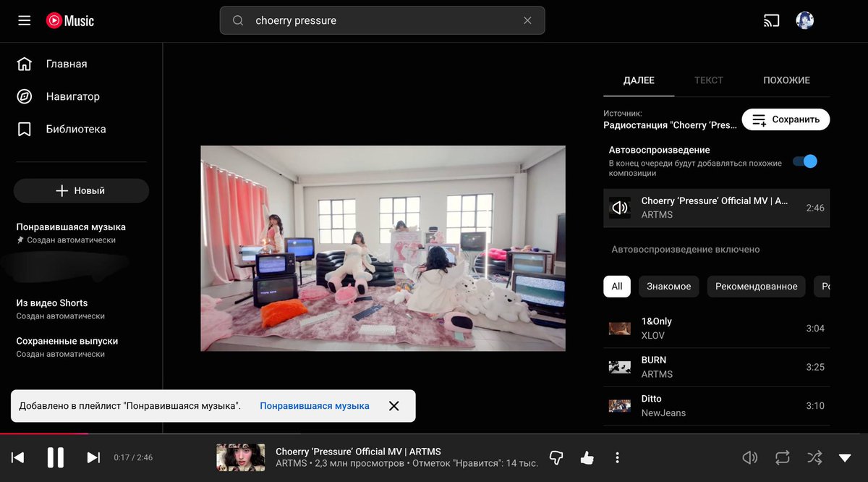Screen dimensions: 868x482
Task: Clear the search field text
Action: [x=528, y=21]
